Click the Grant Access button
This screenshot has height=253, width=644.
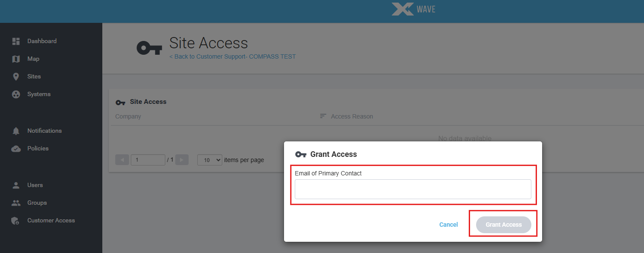(504, 225)
